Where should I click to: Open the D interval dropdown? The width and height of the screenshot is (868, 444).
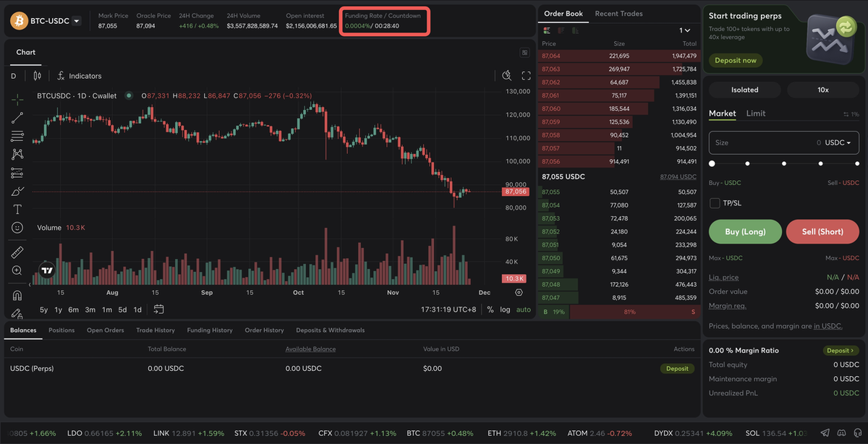(x=13, y=76)
